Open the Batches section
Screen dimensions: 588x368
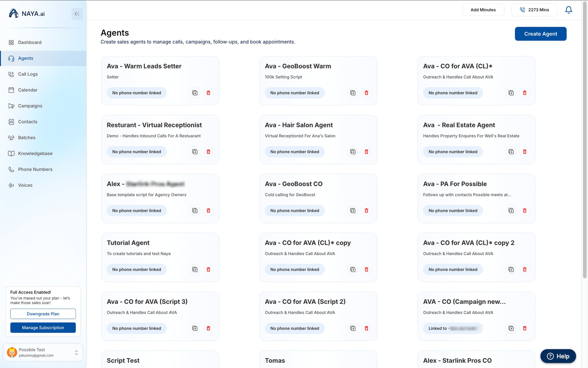[43, 137]
